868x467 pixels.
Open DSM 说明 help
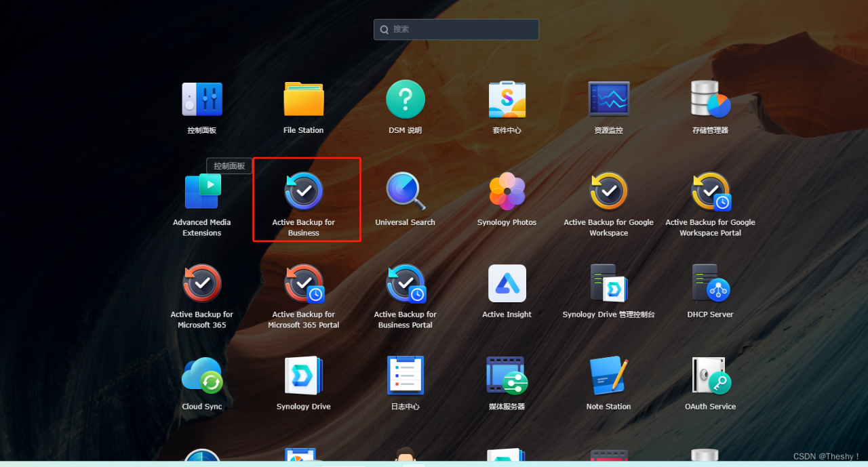[405, 99]
